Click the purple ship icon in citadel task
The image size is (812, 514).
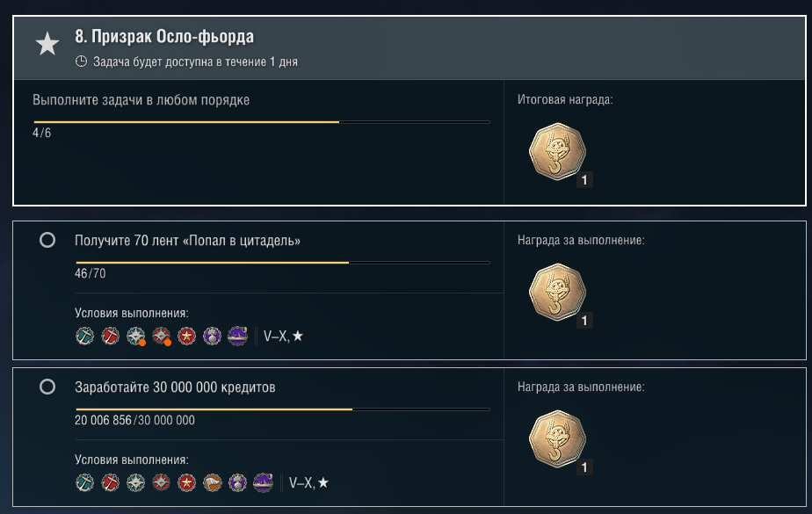pos(237,336)
